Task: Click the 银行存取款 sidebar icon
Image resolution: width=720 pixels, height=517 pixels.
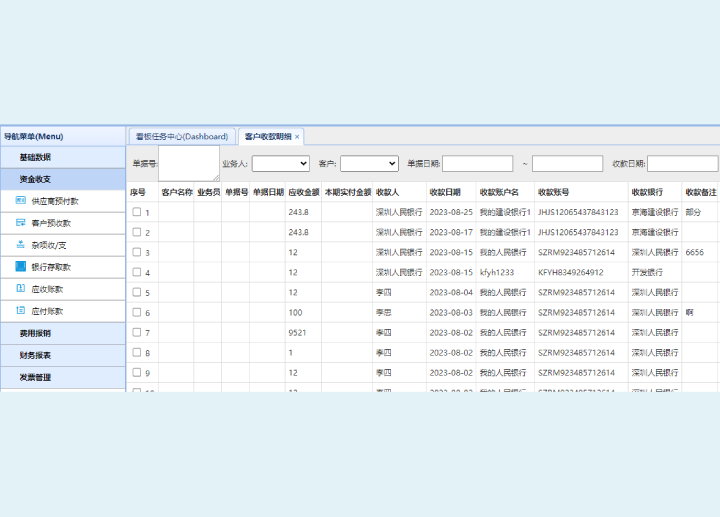Action: (x=21, y=267)
